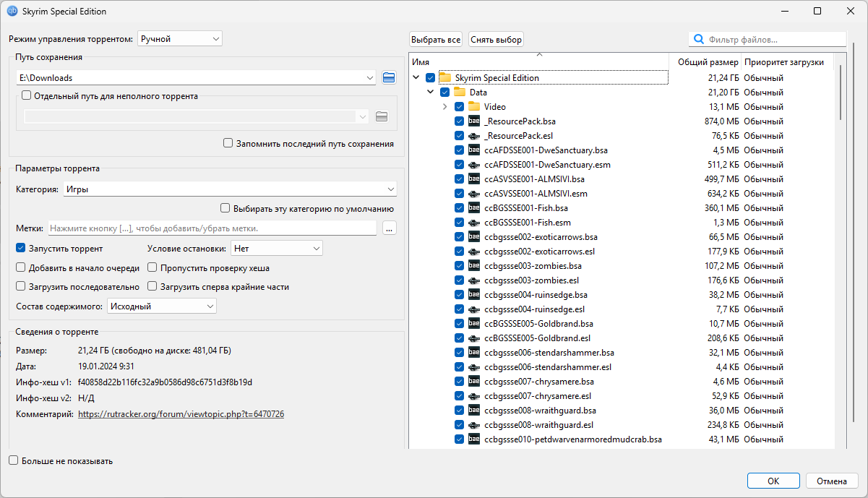Click the file filter search field
This screenshot has height=498, width=868.
768,40
